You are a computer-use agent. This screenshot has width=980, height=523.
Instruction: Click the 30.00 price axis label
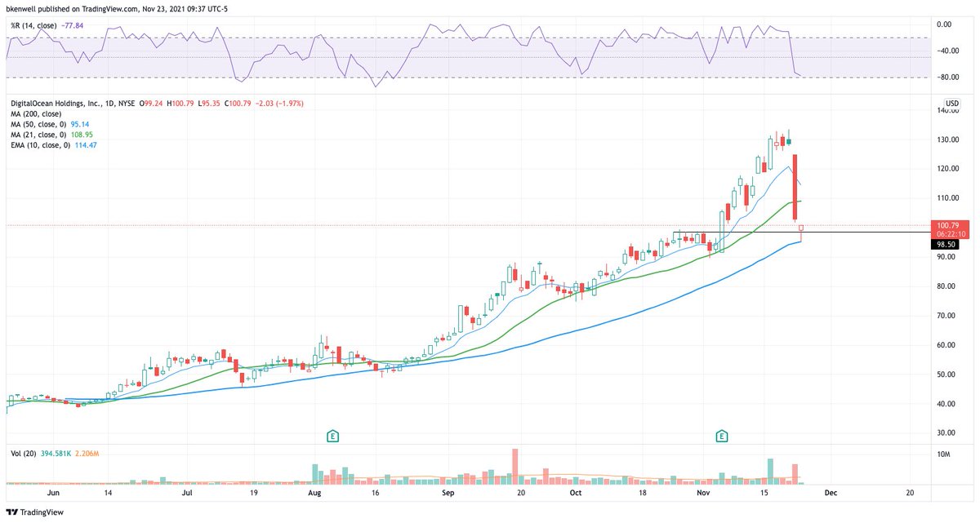[x=947, y=433]
